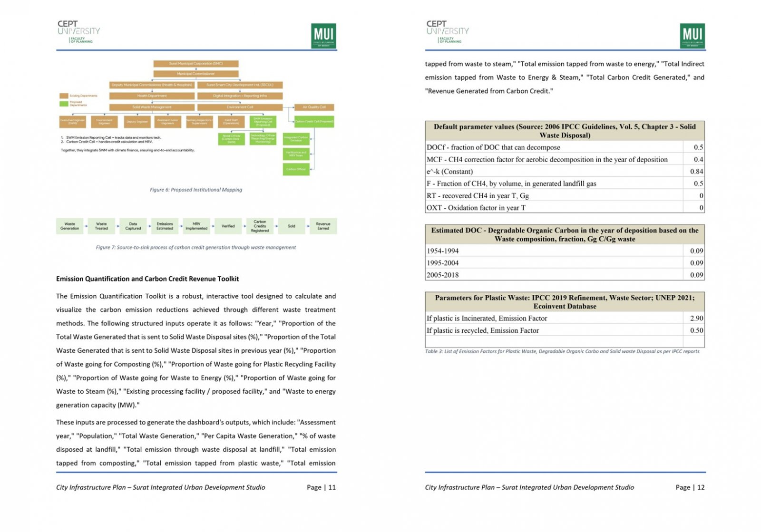Click the MUI logo on page 12
The image size is (761, 532).
pyautogui.click(x=693, y=36)
